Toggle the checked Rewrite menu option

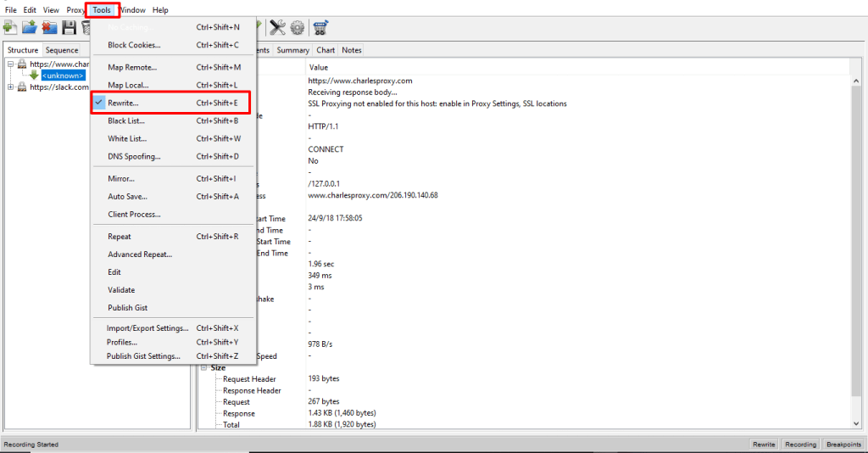123,103
